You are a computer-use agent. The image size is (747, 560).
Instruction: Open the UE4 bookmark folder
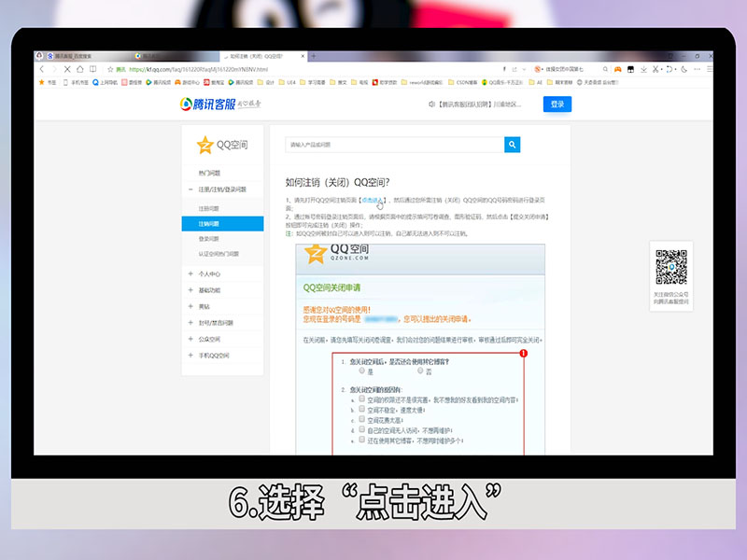coord(288,82)
